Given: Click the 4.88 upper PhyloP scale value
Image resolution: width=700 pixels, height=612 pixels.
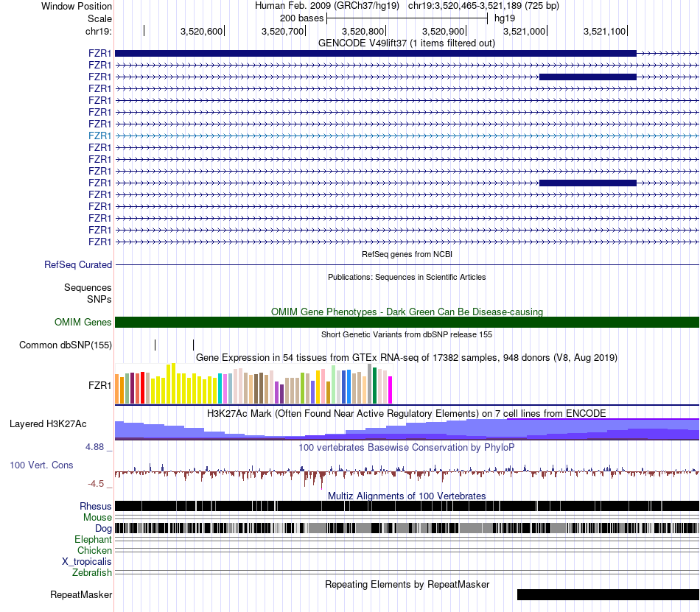Looking at the screenshot, I should click(x=94, y=447).
